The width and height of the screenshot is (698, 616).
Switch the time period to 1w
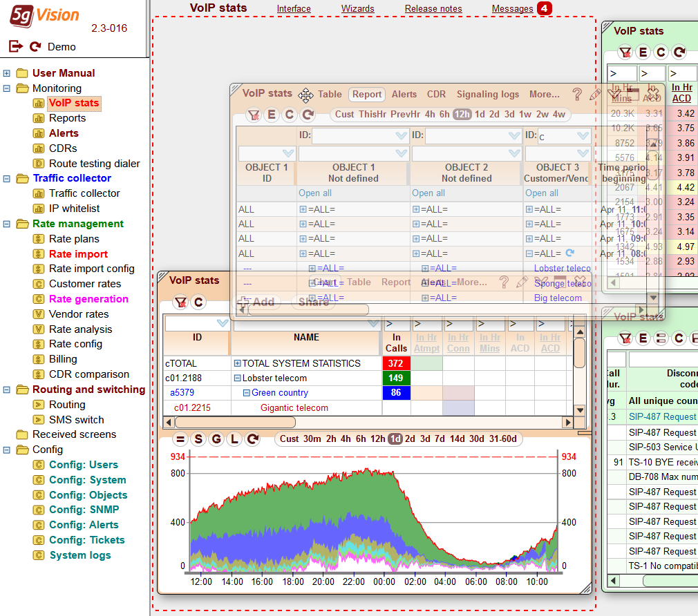(526, 115)
